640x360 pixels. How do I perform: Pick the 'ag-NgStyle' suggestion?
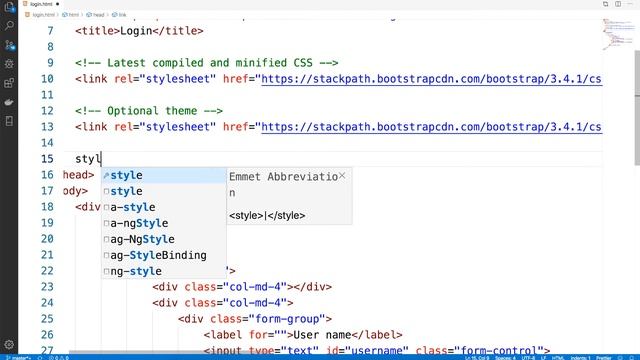164,239
